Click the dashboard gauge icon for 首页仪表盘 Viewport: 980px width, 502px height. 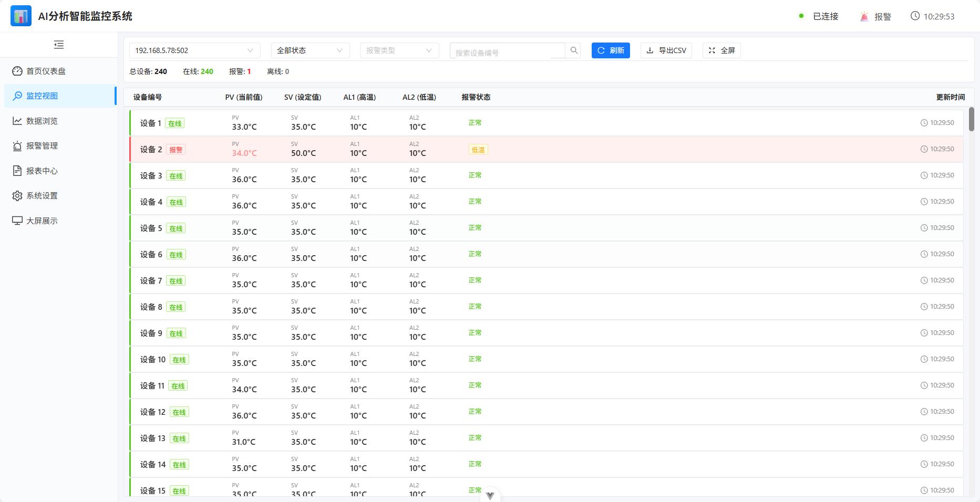click(x=17, y=71)
